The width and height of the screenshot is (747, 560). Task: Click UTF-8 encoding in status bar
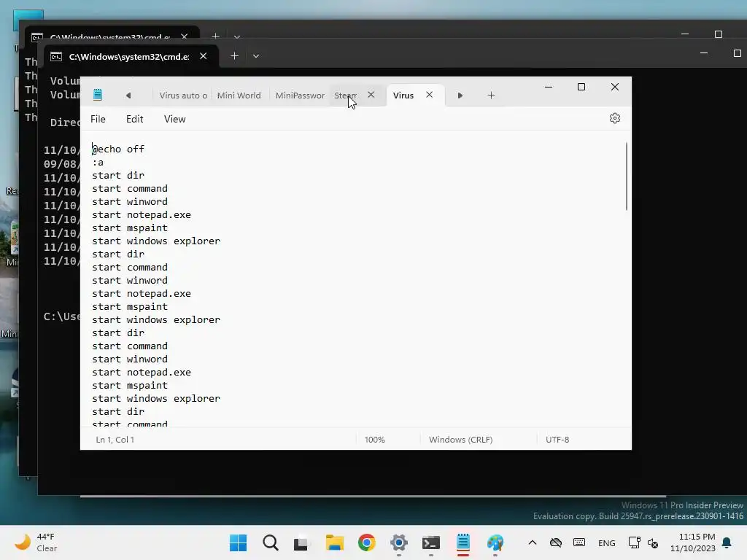557,440
